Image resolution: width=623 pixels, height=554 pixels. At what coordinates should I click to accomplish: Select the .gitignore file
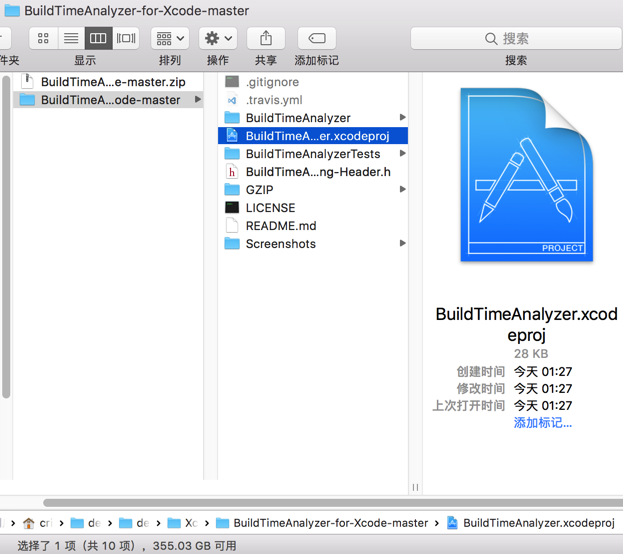[x=313, y=82]
